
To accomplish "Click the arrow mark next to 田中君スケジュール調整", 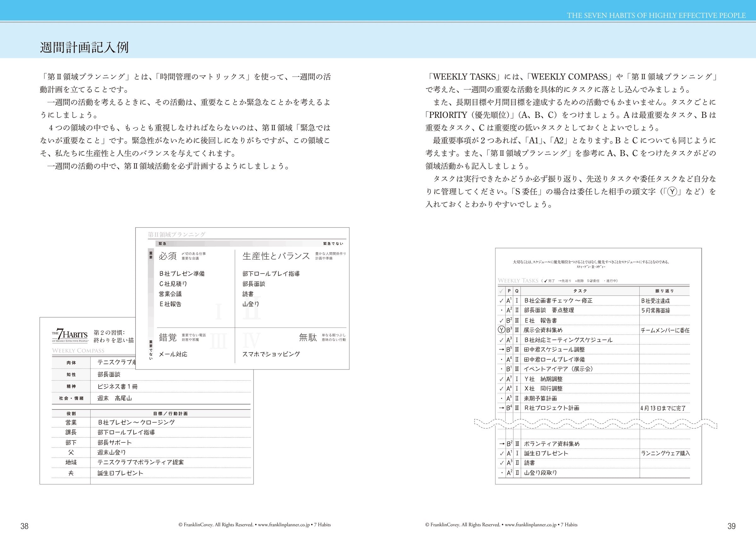I will [x=501, y=349].
